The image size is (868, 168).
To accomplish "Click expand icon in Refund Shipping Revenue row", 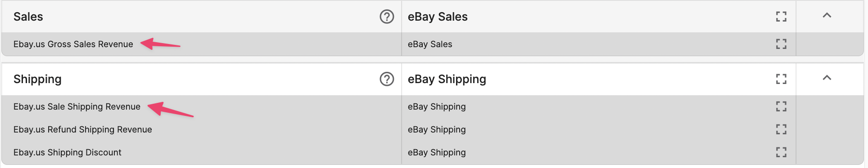I will pyautogui.click(x=781, y=129).
